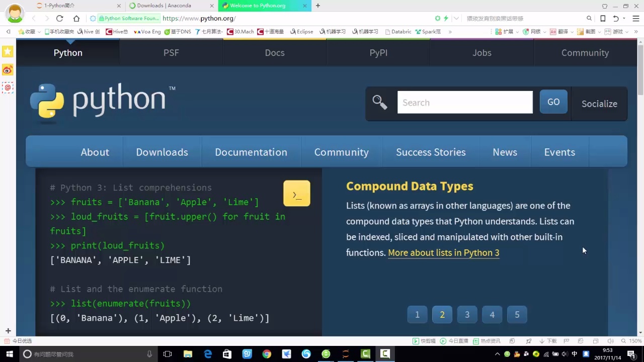The height and width of the screenshot is (362, 644).
Task: Click the 150% zoom level control
Action: (631, 341)
